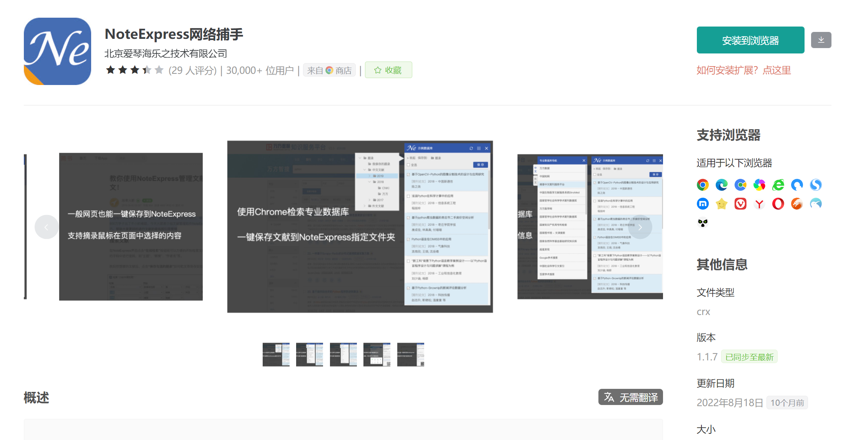
Task: Click the Cent Browser icon
Action: [x=740, y=185]
